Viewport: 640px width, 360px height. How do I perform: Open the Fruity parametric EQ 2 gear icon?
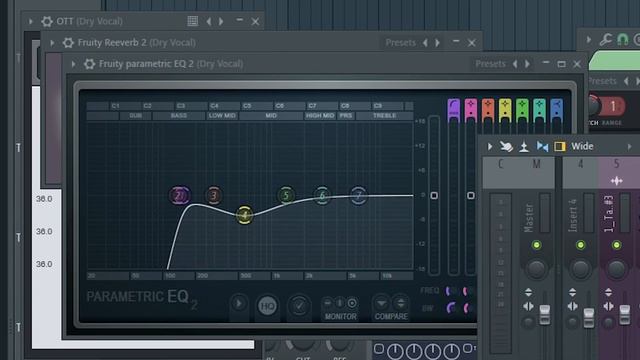89,64
